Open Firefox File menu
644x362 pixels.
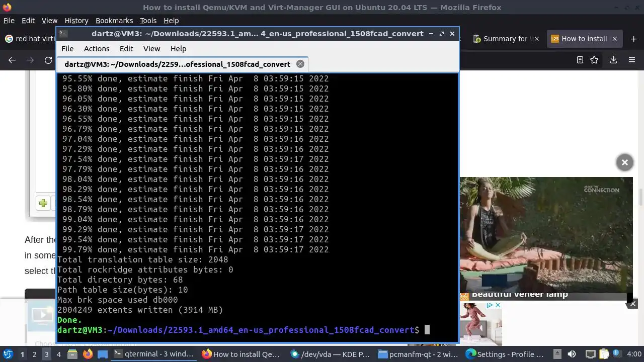pyautogui.click(x=9, y=21)
